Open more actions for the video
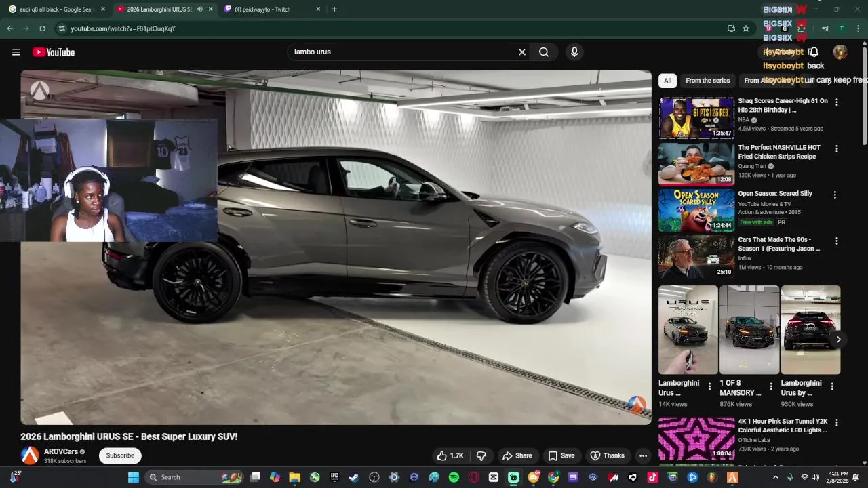The image size is (868, 488). (643, 455)
